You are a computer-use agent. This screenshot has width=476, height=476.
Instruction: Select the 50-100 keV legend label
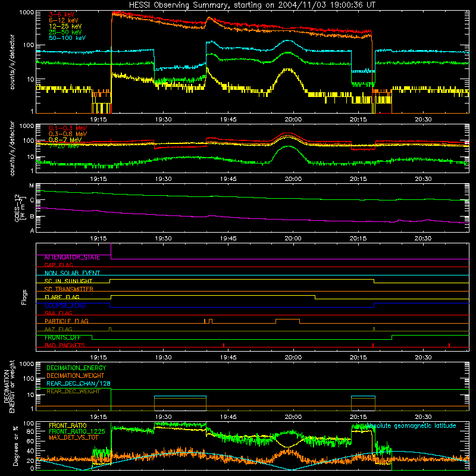pyautogui.click(x=67, y=37)
